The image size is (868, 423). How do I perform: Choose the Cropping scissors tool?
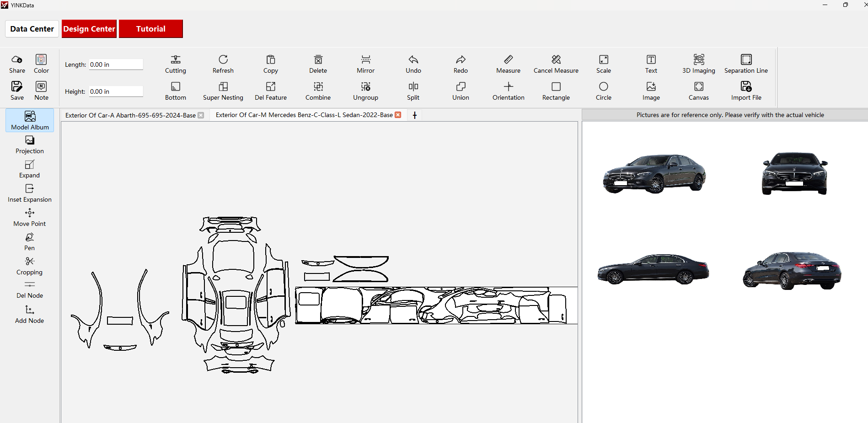pyautogui.click(x=30, y=262)
